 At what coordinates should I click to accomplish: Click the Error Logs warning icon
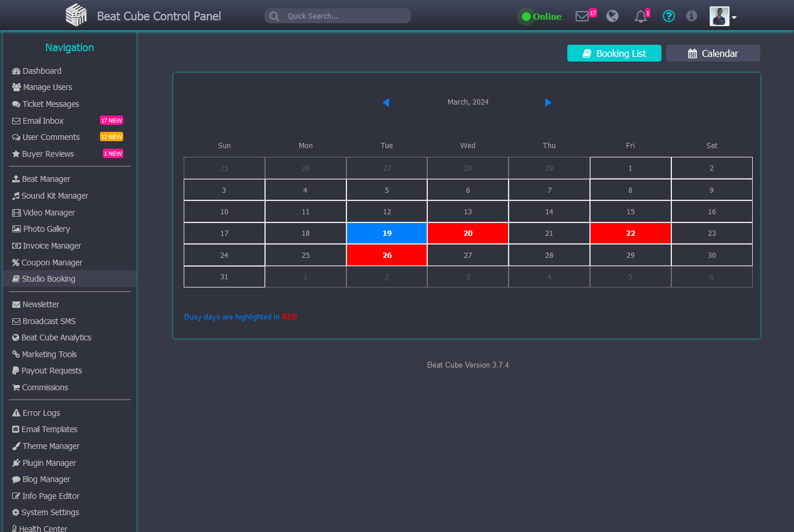click(x=16, y=413)
